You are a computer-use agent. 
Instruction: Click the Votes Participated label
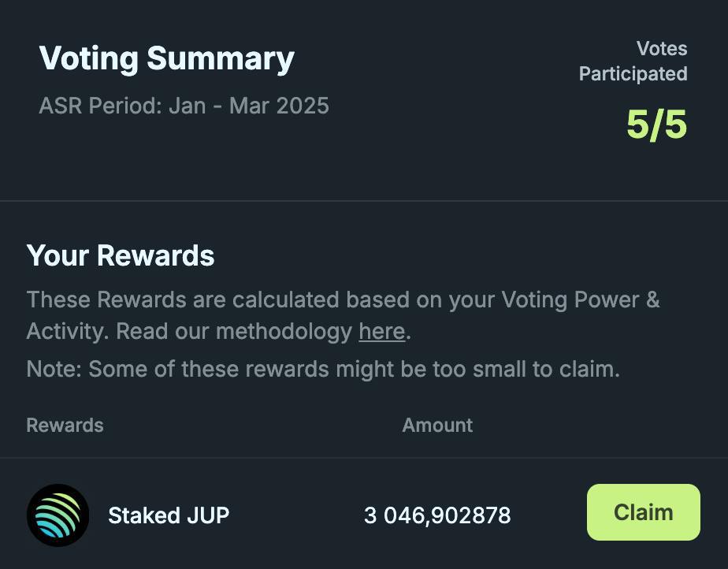point(633,61)
